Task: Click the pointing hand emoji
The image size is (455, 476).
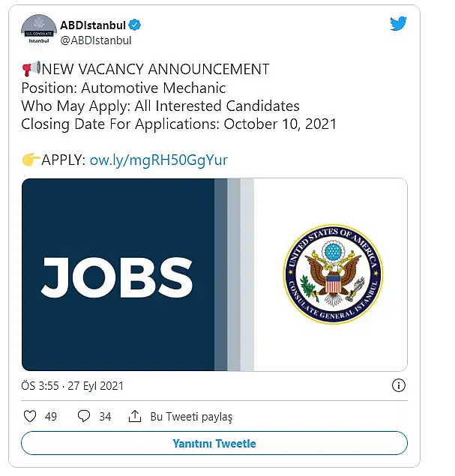Action: 31,160
